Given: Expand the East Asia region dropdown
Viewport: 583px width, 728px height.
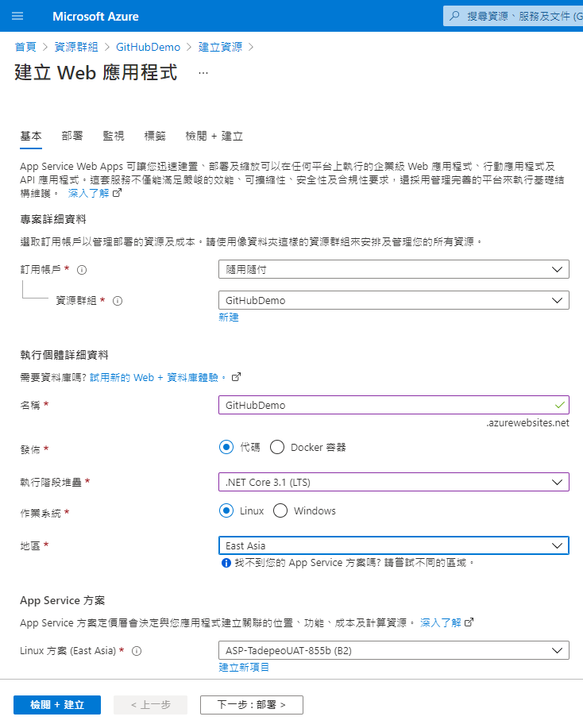Looking at the screenshot, I should (393, 545).
